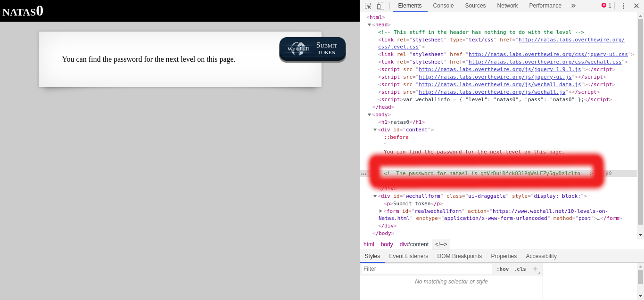
Task: Select the div#content breadcrumb
Action: pyautogui.click(x=414, y=244)
